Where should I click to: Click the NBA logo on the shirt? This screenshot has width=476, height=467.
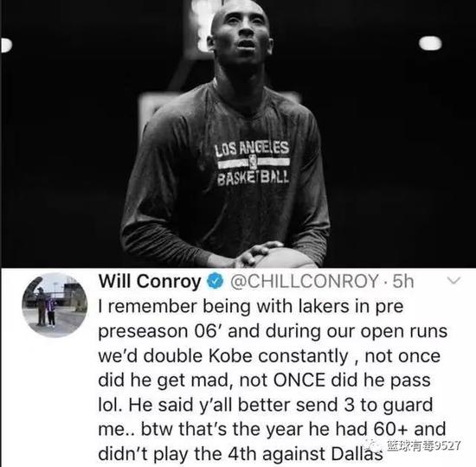tap(253, 163)
